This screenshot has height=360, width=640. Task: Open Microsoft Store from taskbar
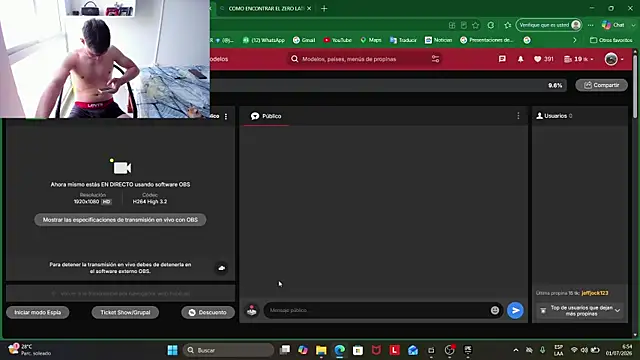(358, 350)
